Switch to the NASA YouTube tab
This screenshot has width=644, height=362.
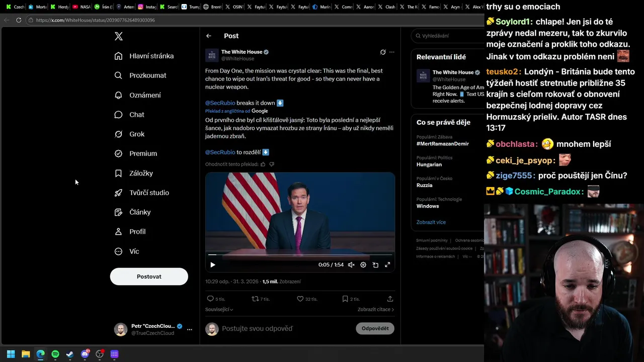82,7
